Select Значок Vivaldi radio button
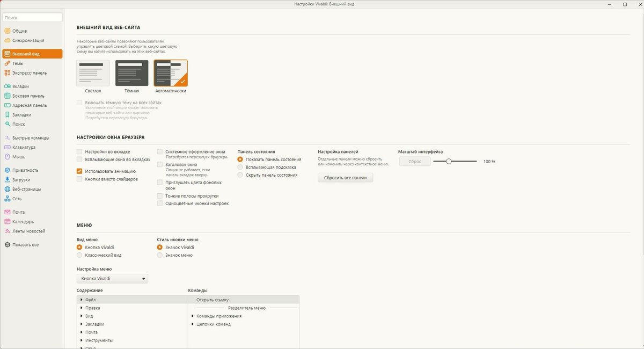 point(160,248)
